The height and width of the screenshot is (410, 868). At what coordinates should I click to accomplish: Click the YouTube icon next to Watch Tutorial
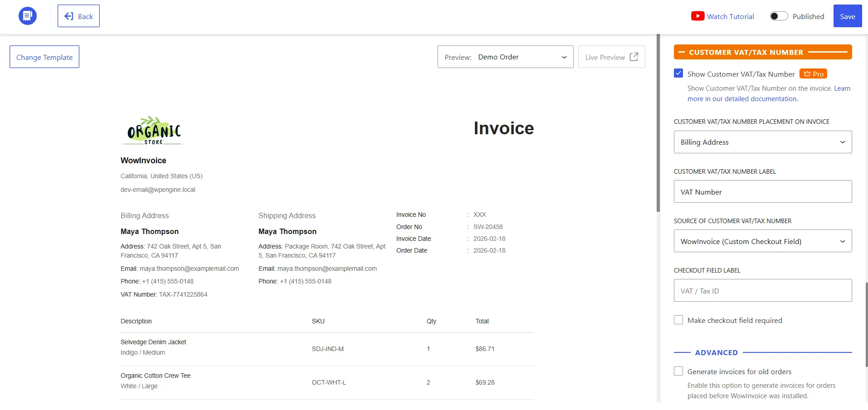(697, 16)
